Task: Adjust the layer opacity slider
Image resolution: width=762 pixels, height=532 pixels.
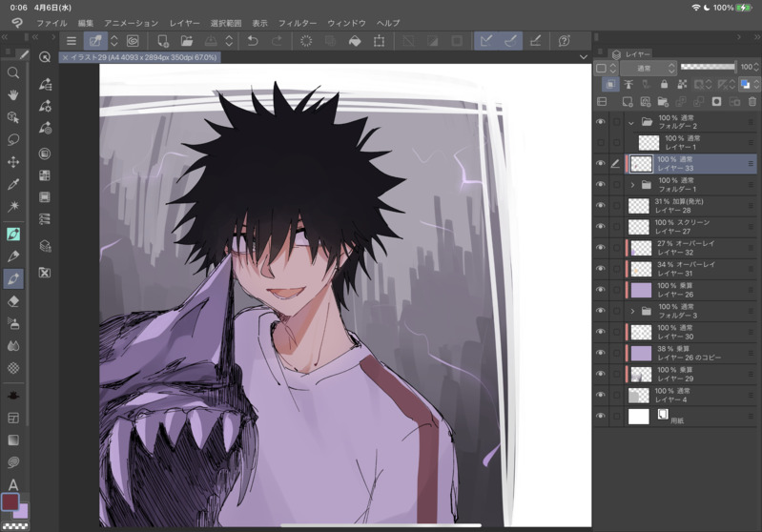Action: coord(708,67)
